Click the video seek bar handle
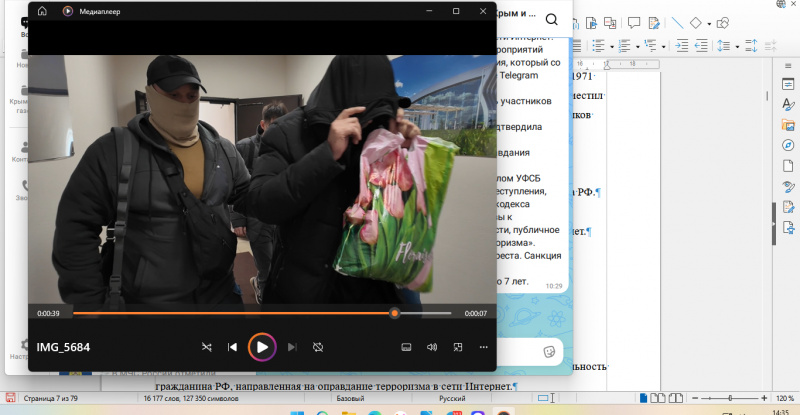Screen dimensions: 800x415 [394, 313]
